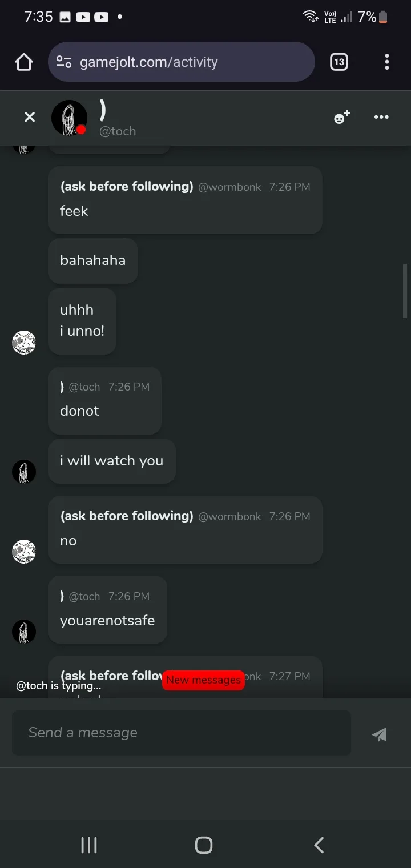Focus the Send a message field
The image size is (411, 868).
[x=182, y=733]
